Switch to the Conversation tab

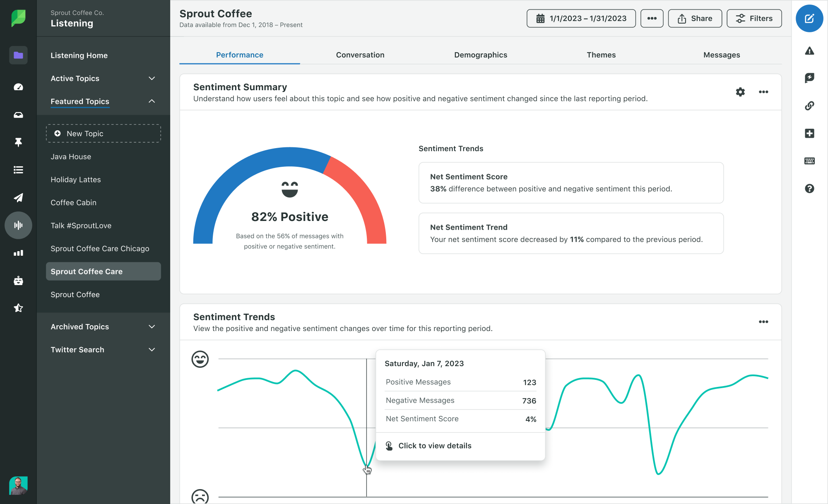(x=360, y=54)
